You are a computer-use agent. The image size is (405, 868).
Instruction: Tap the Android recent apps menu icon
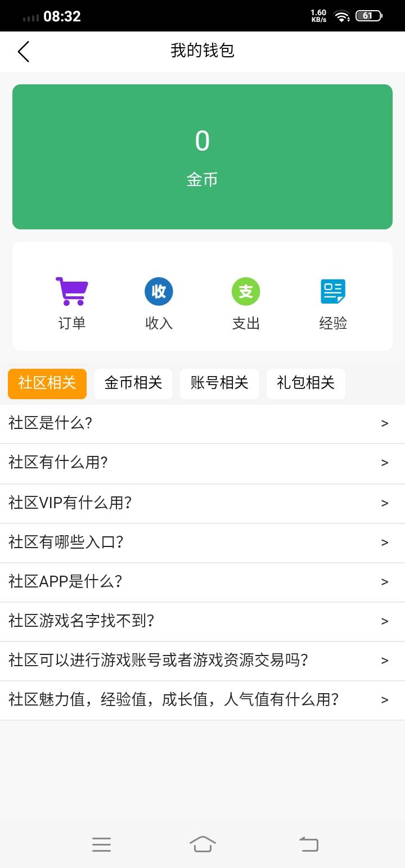click(101, 844)
